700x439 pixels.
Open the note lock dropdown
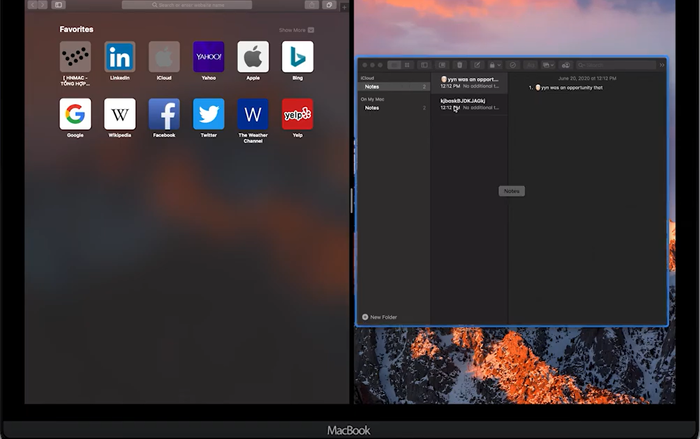[495, 65]
